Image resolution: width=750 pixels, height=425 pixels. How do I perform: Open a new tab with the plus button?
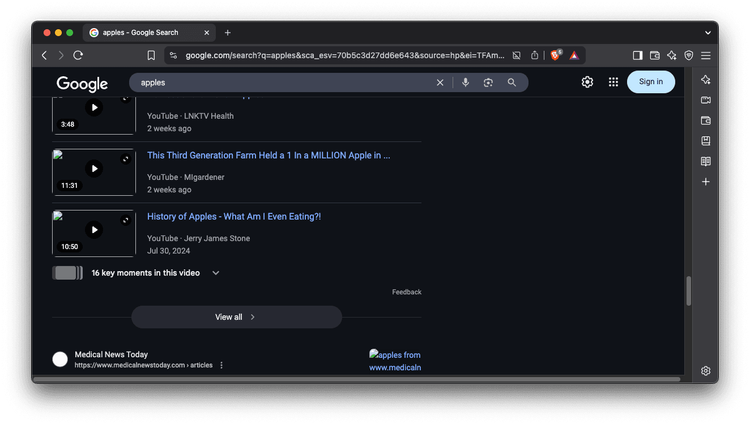point(228,33)
